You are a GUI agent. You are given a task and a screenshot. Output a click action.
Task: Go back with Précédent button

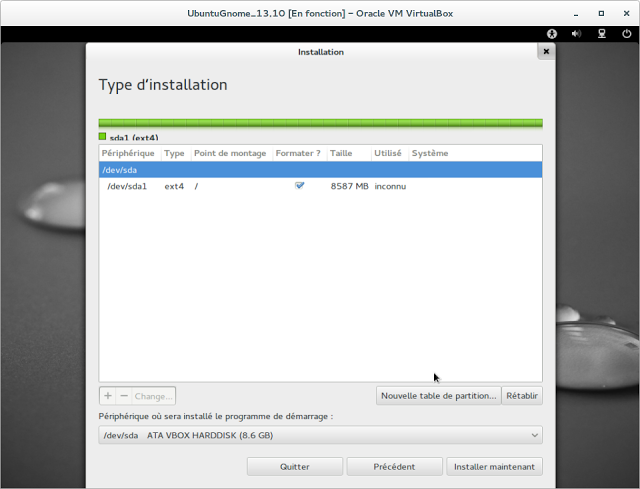394,467
